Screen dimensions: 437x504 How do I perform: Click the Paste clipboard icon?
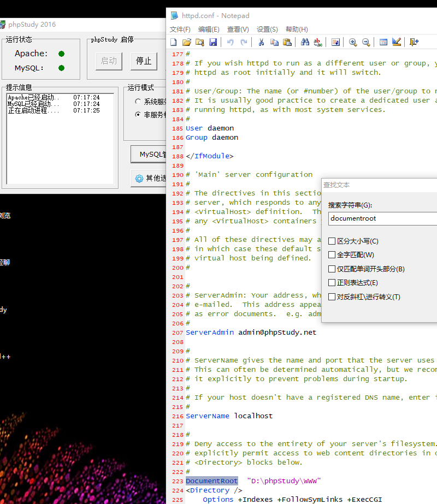287,42
